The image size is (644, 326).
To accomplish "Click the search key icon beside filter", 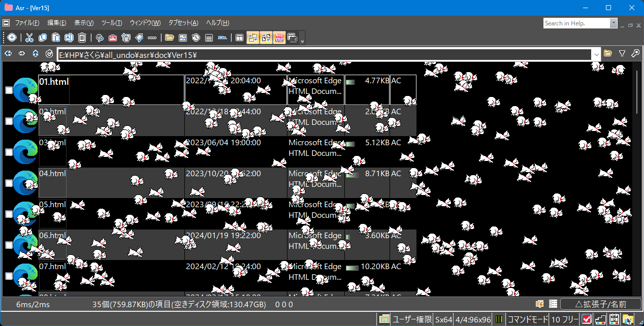I will (635, 53).
